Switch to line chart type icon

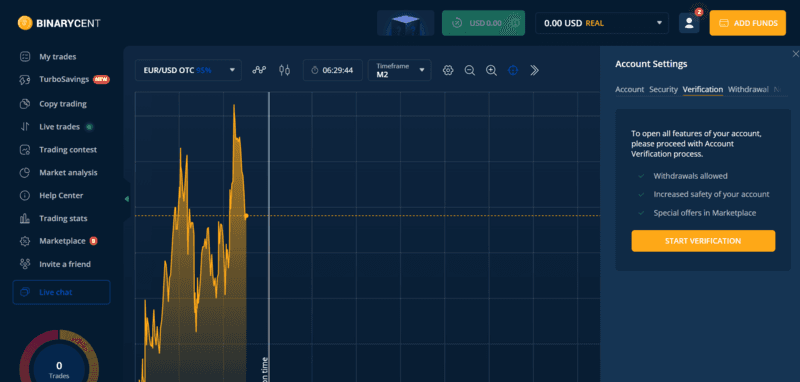259,70
